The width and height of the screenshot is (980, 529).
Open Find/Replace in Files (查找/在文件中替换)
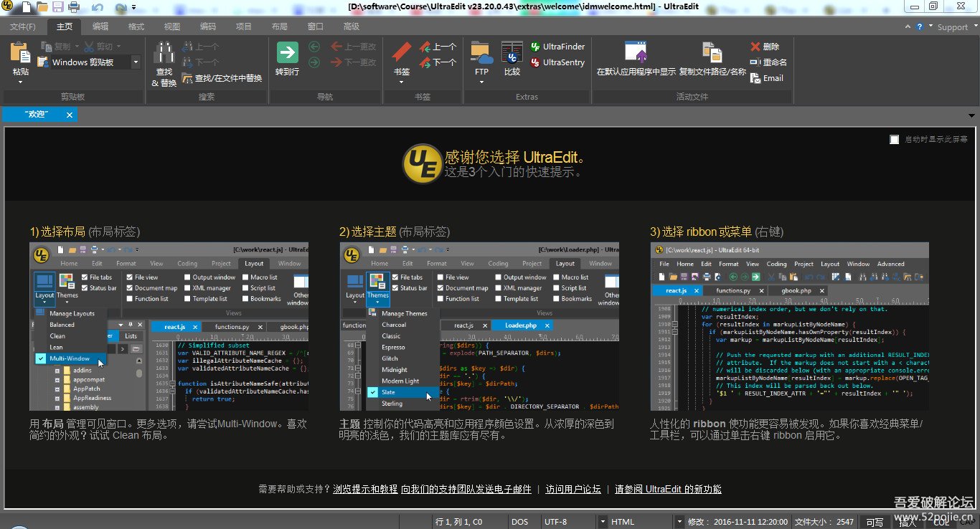click(x=222, y=78)
